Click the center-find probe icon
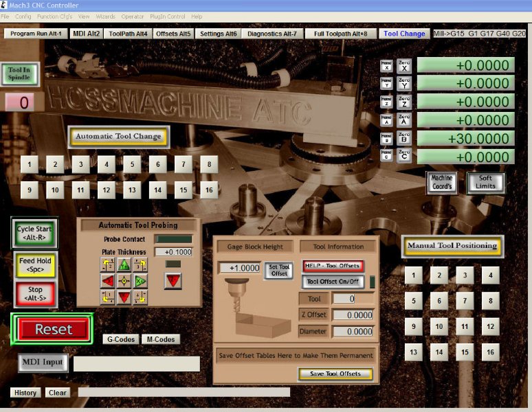Screen dimensions: 532x412 coord(124,281)
